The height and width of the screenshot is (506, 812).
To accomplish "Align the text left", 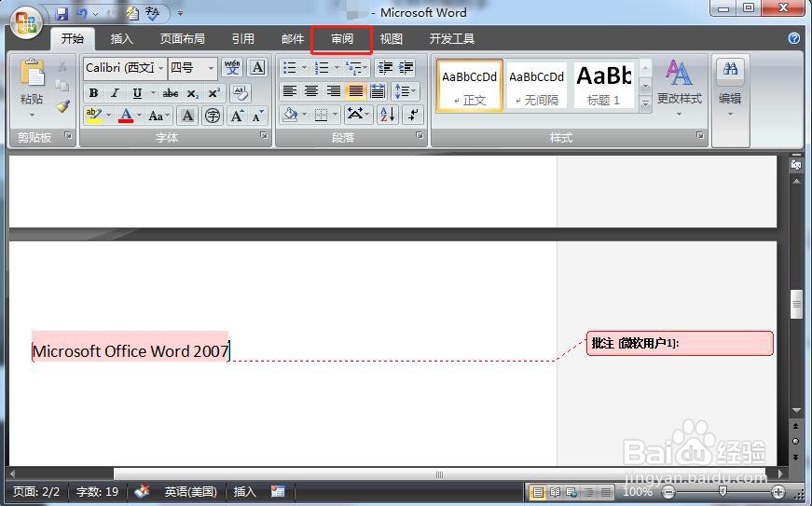I will tap(290, 91).
